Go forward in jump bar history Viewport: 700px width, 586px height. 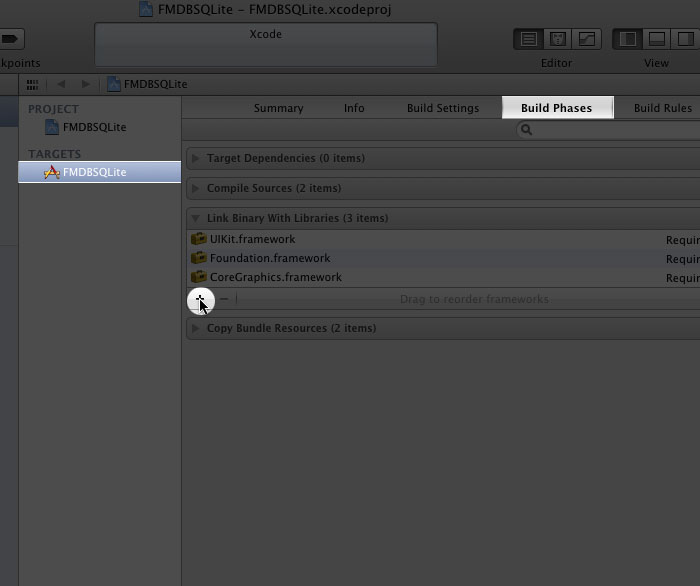(86, 84)
